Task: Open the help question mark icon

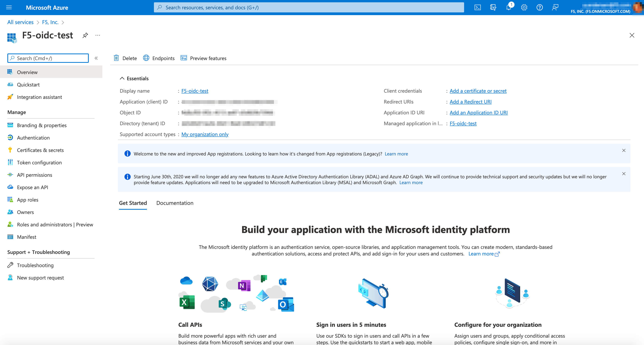Action: 540,7
